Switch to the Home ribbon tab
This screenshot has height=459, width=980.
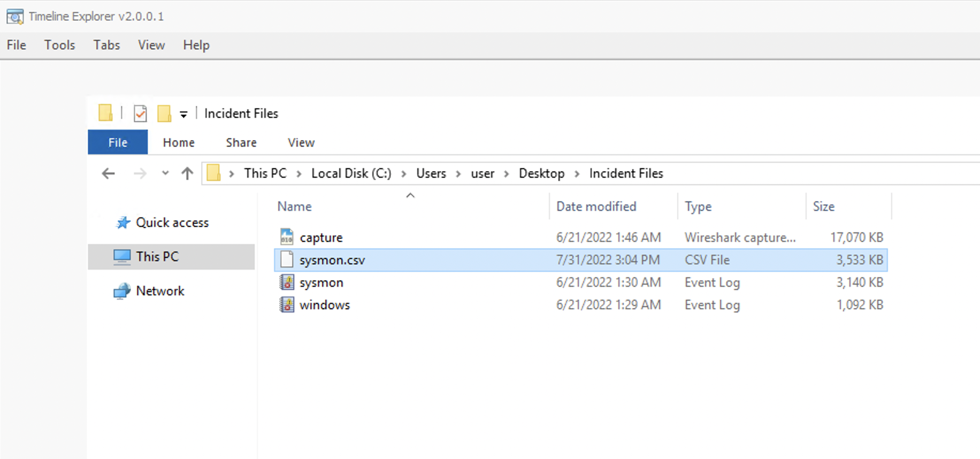[x=179, y=142]
